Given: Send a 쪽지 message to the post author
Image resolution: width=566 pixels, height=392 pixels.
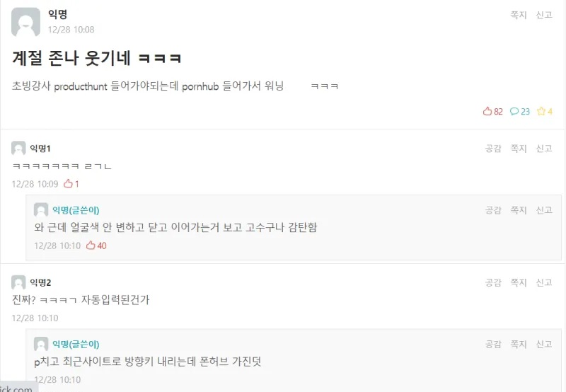Looking at the screenshot, I should 519,15.
